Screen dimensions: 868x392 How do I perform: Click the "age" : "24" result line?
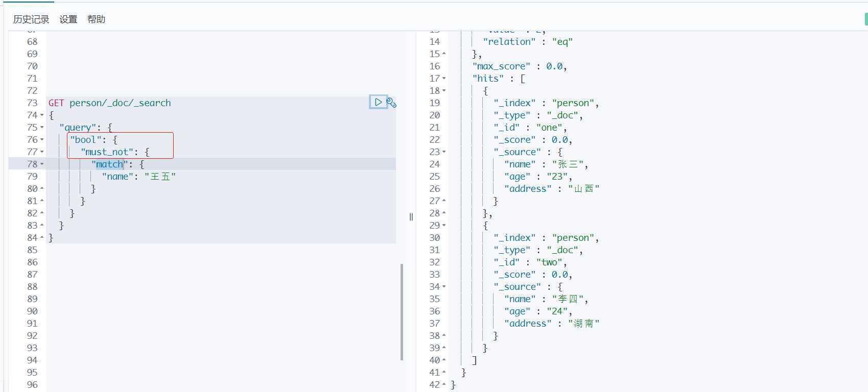tap(538, 311)
